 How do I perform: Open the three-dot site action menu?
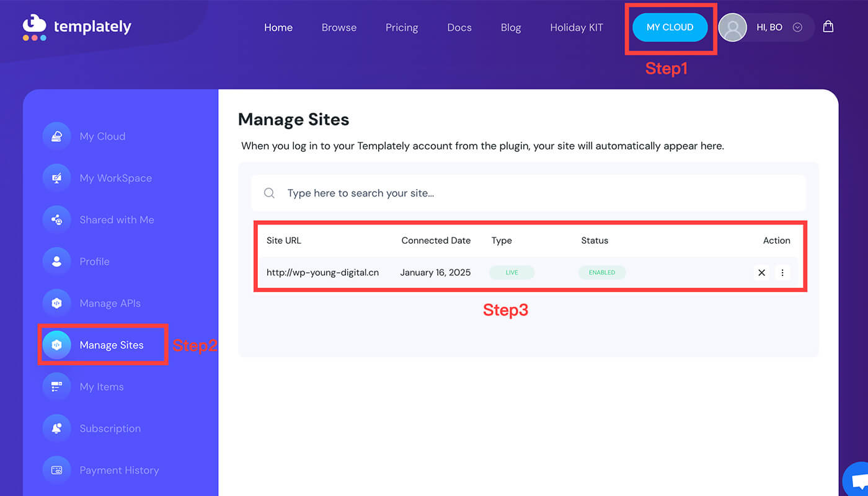(x=782, y=272)
